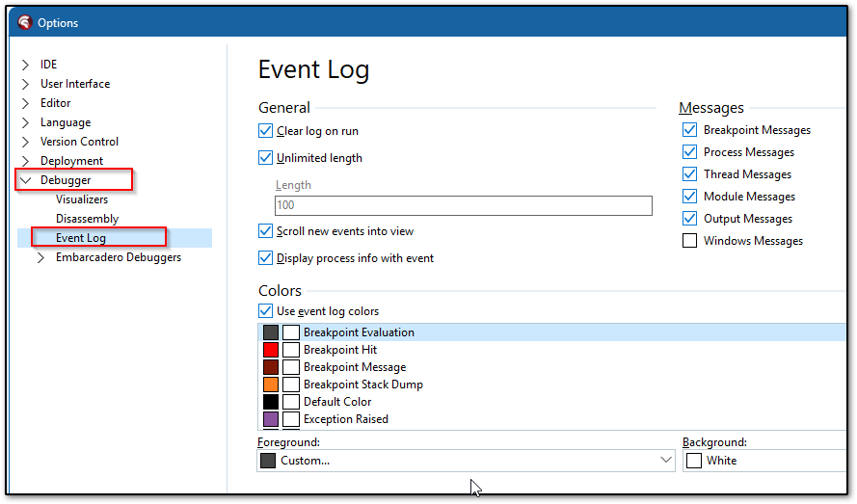Disable Unlimited length checkbox
Viewport: 857px width, 504px height.
266,158
